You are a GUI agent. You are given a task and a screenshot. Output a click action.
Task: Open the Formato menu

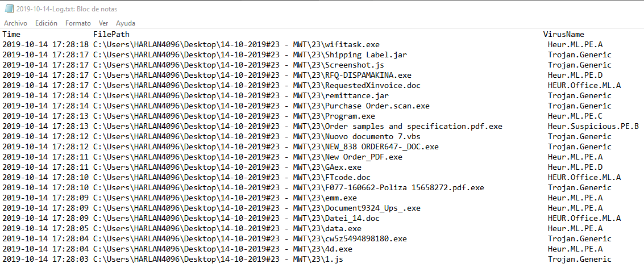[78, 23]
